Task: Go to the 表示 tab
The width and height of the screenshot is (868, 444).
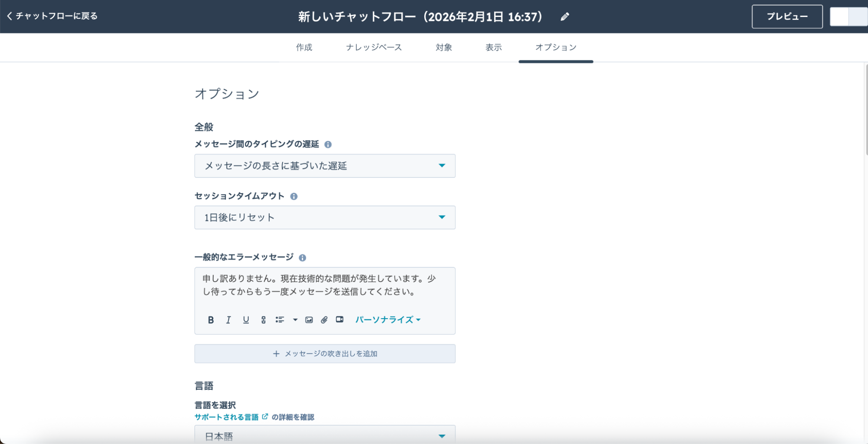Action: point(493,47)
